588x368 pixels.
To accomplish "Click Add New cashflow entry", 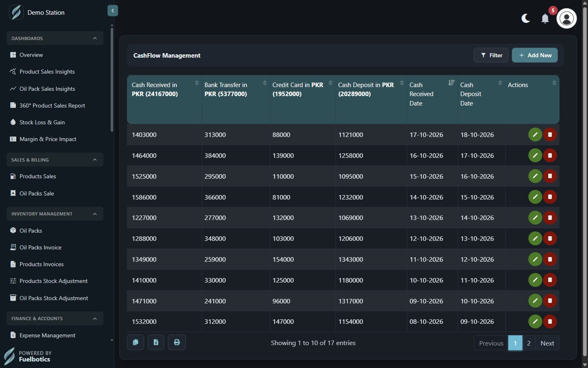I will [x=535, y=55].
